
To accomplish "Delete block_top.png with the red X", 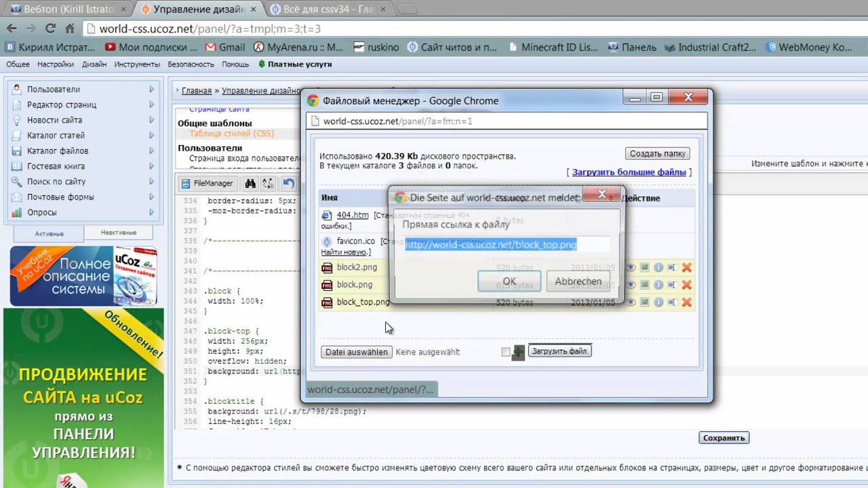I will click(x=686, y=302).
